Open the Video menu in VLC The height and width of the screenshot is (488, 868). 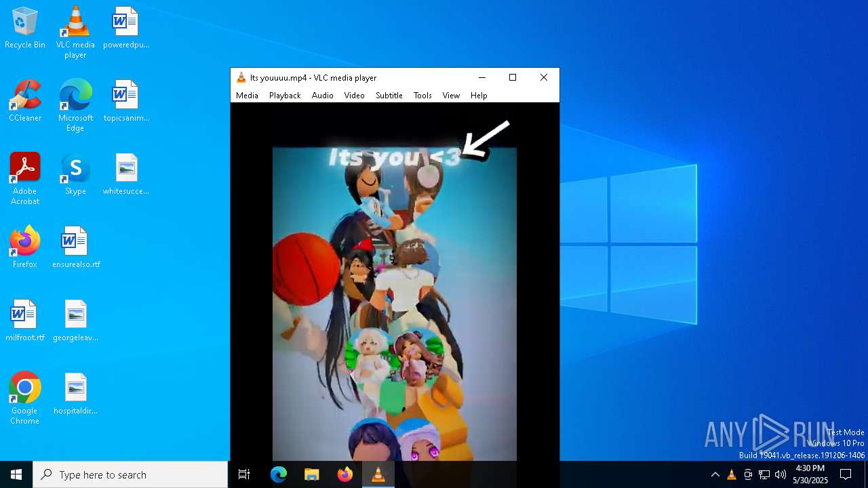coord(354,96)
